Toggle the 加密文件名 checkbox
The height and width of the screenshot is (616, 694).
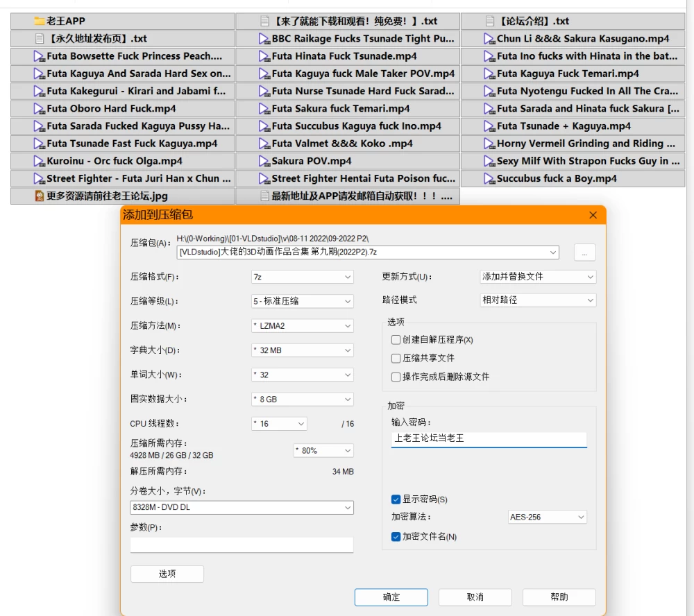point(396,536)
